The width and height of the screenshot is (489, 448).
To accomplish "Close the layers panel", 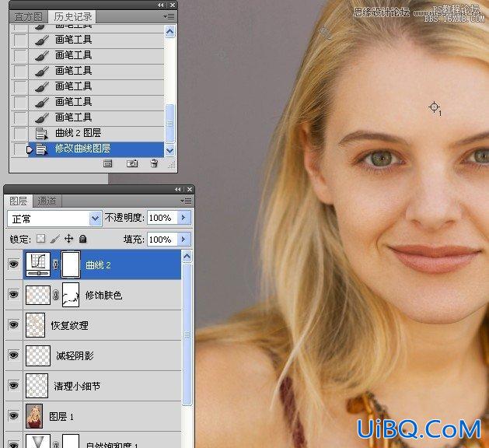I will tap(190, 189).
